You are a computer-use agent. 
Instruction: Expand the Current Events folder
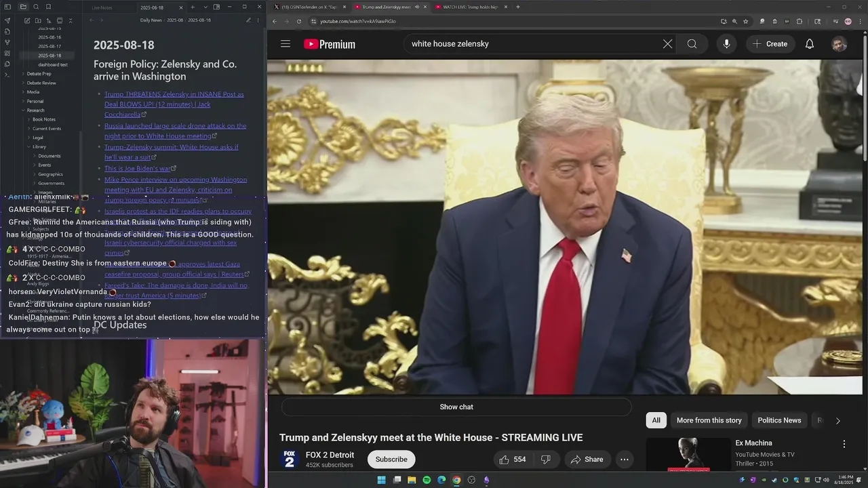click(47, 128)
